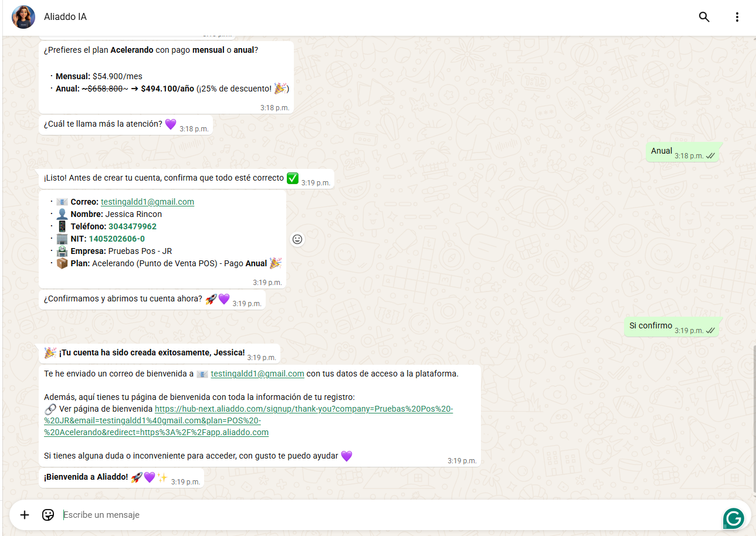
Task: Open the Aliaddo IA contact profile picture
Action: [23, 17]
